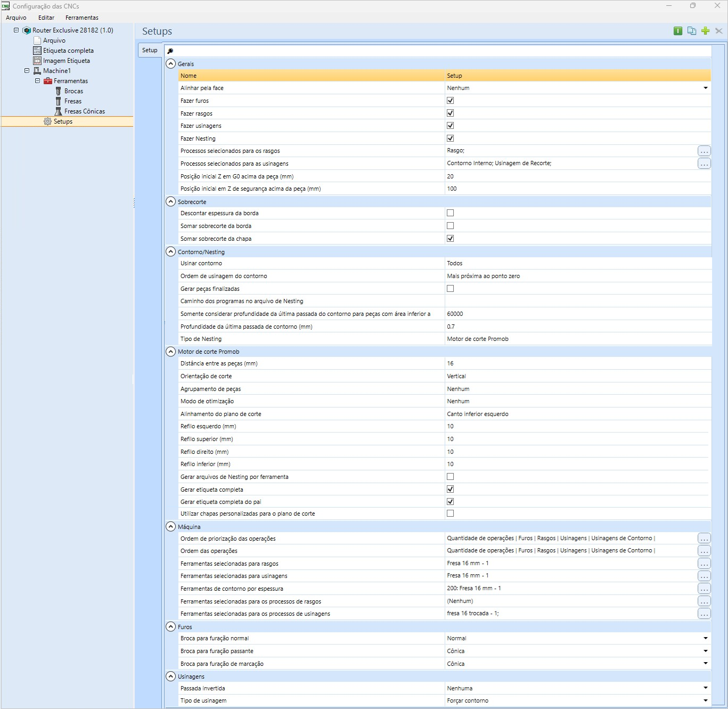Click the Arquivo page icon in the tree
Image resolution: width=728 pixels, height=709 pixels.
click(37, 40)
